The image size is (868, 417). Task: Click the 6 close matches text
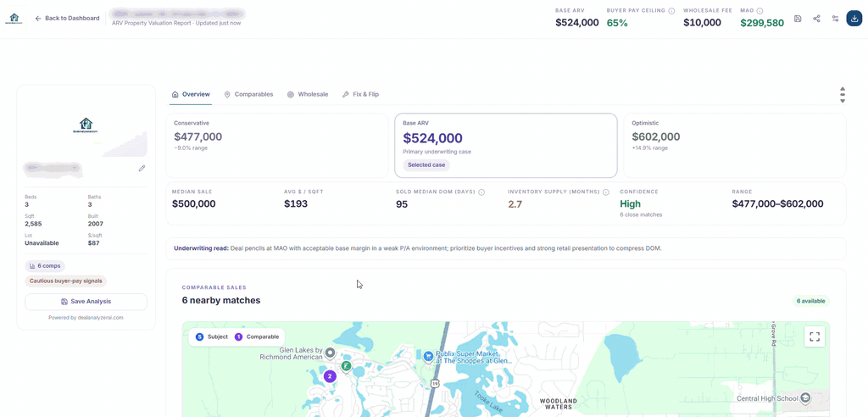(641, 214)
